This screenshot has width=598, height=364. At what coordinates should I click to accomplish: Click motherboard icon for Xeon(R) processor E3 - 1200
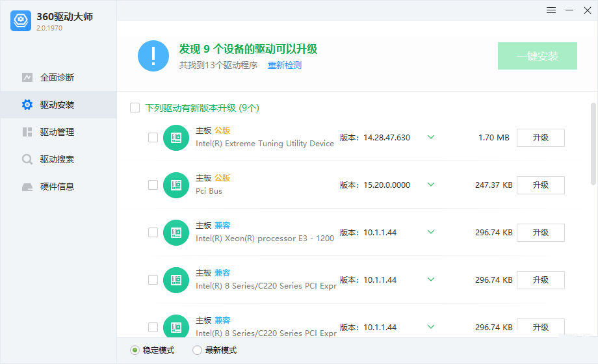tap(176, 233)
